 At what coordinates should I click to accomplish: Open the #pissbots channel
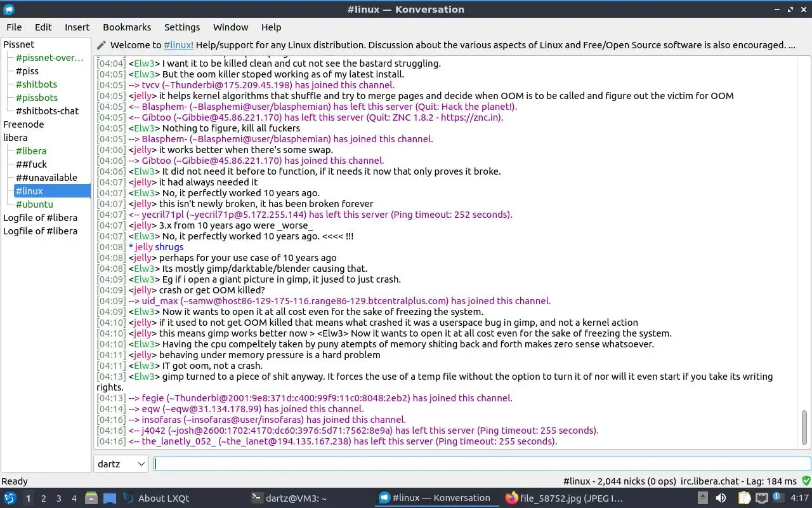click(37, 98)
